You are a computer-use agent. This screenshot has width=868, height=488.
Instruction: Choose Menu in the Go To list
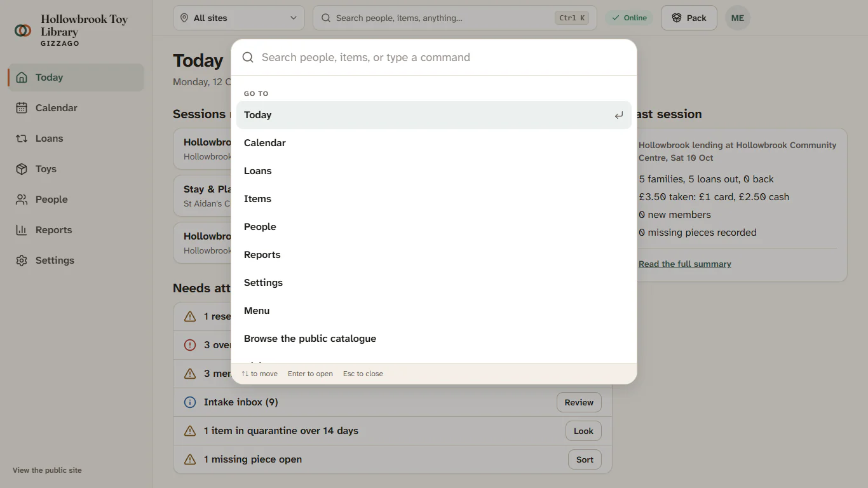[x=434, y=311]
